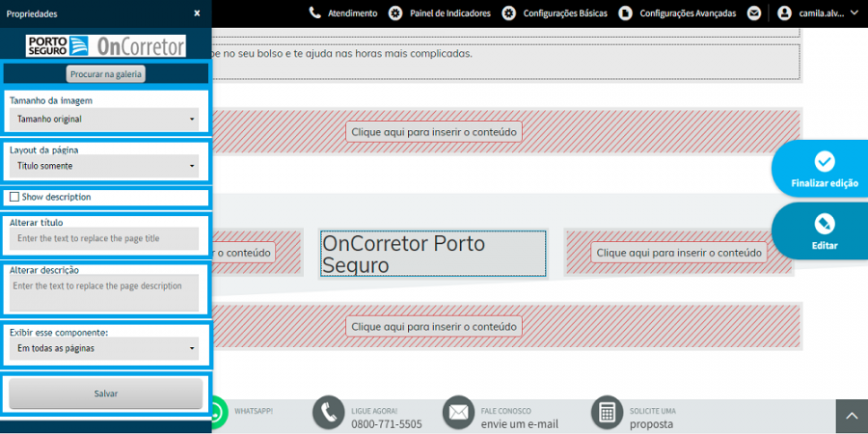Click the Salvar button
Image resolution: width=868 pixels, height=434 pixels.
coord(106,393)
